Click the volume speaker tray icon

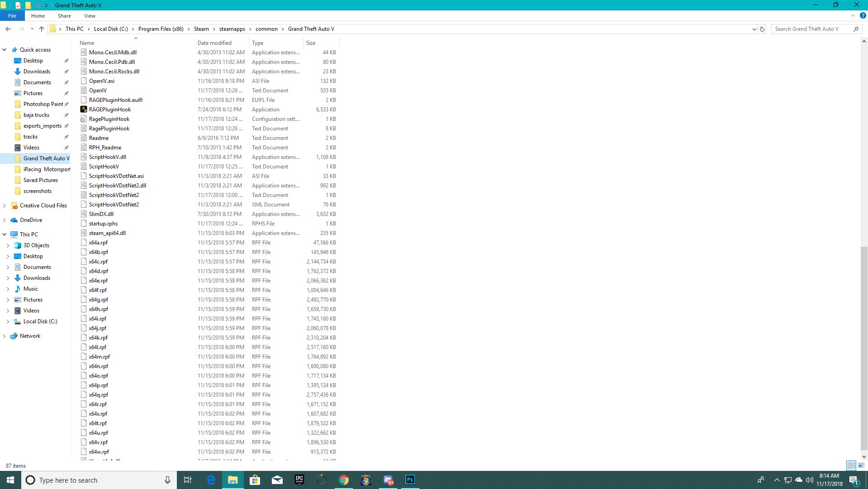pos(810,480)
